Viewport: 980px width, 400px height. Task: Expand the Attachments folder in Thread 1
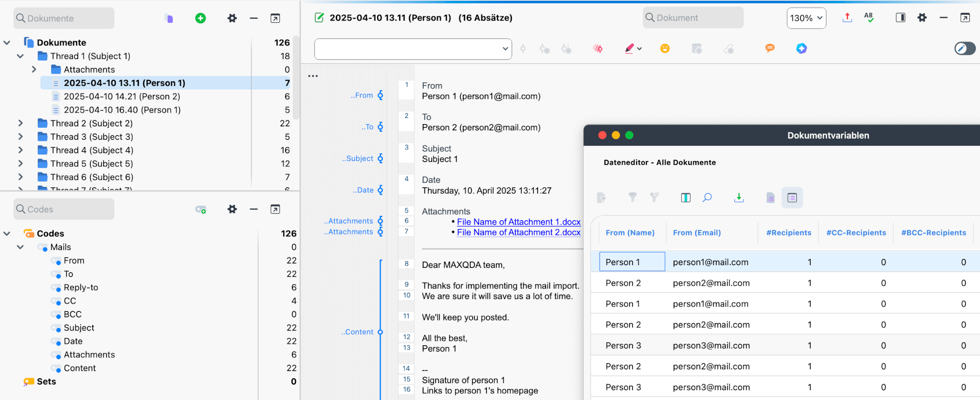(34, 69)
